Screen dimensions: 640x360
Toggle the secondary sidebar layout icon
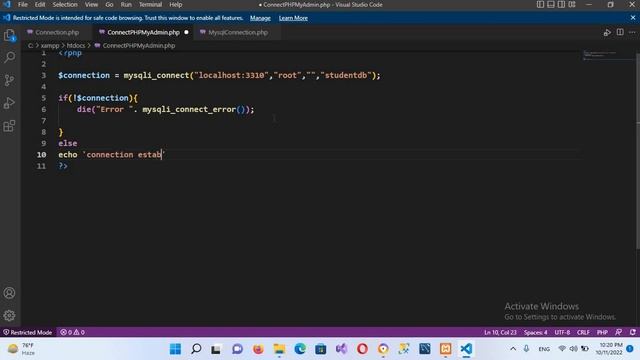561,4
